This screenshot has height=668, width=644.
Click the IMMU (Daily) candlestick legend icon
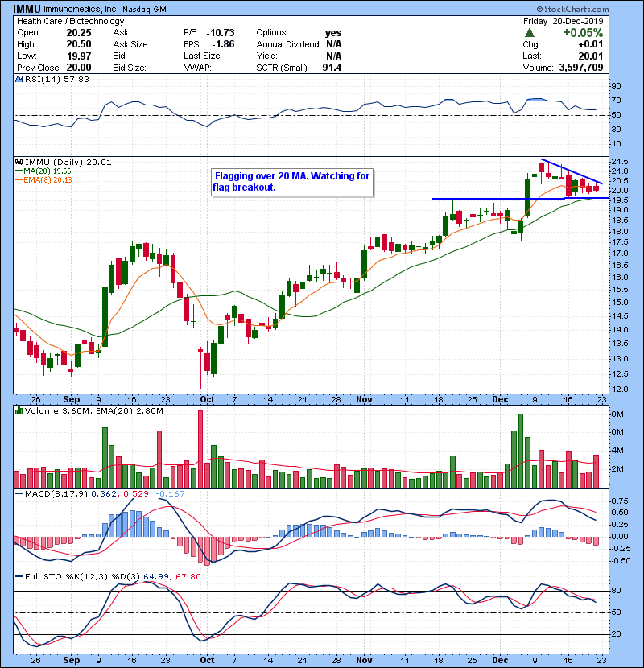(x=18, y=162)
